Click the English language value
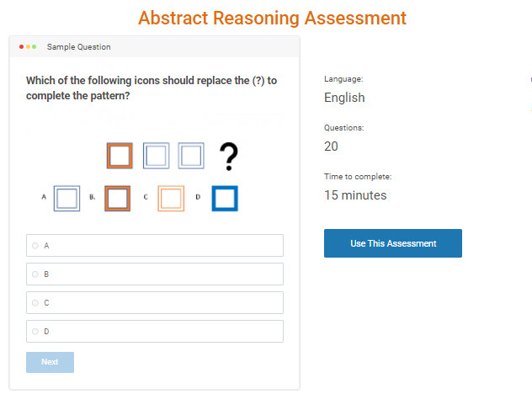The height and width of the screenshot is (394, 532). (x=344, y=98)
